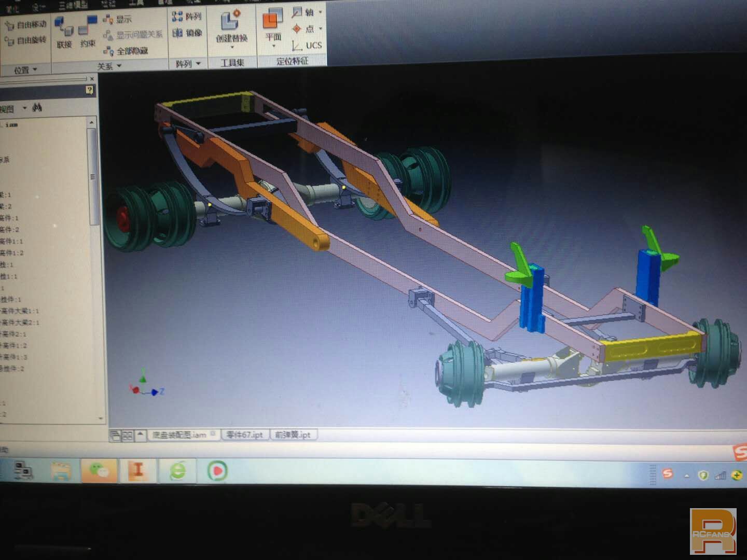Open WeChat from the taskbar

tap(99, 470)
